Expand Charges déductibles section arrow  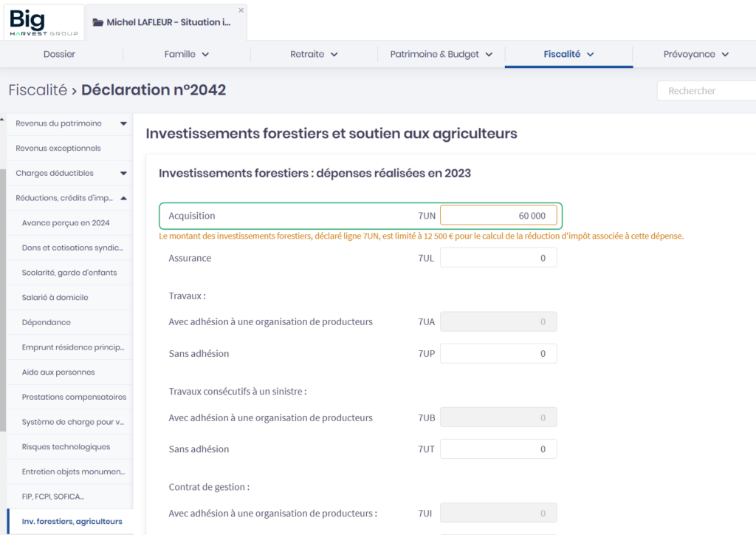(x=123, y=173)
